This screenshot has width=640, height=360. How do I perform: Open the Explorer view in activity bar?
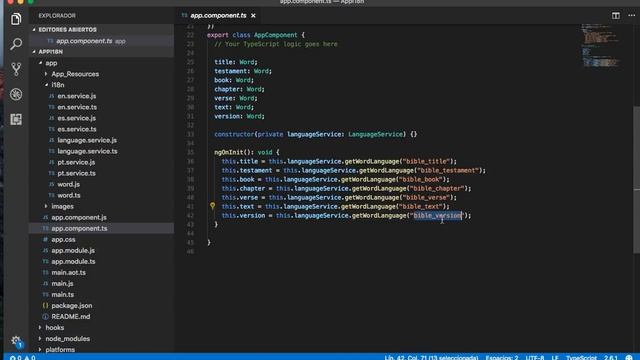click(16, 19)
